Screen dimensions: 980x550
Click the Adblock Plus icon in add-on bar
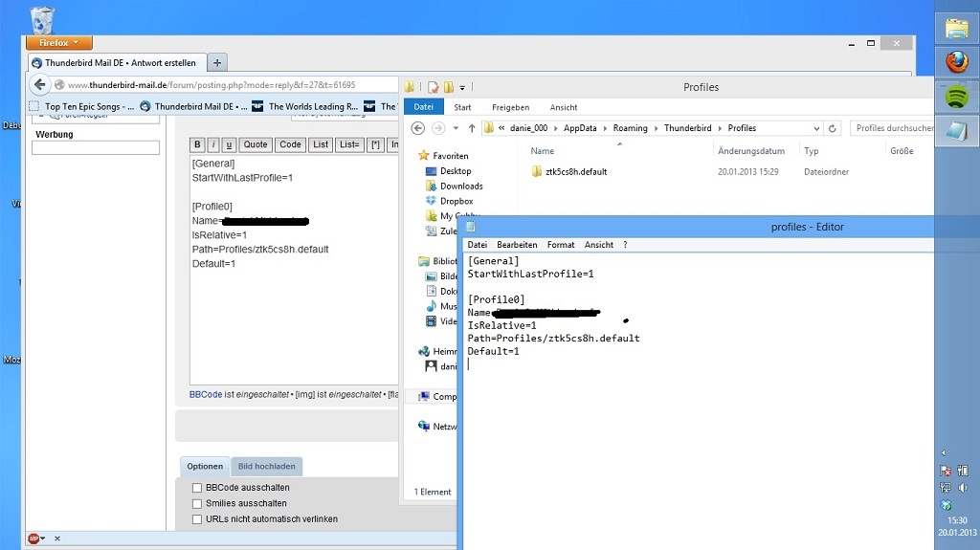pos(33,539)
